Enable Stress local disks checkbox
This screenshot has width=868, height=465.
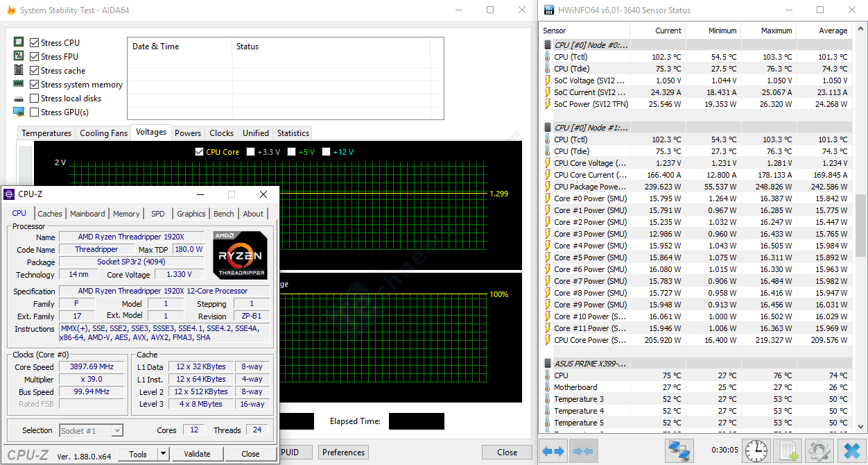point(34,98)
